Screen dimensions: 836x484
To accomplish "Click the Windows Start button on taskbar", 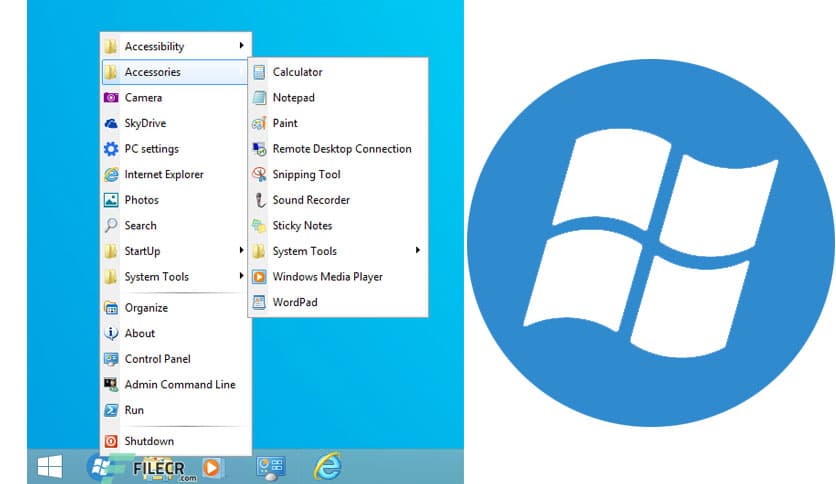I will coord(48,466).
